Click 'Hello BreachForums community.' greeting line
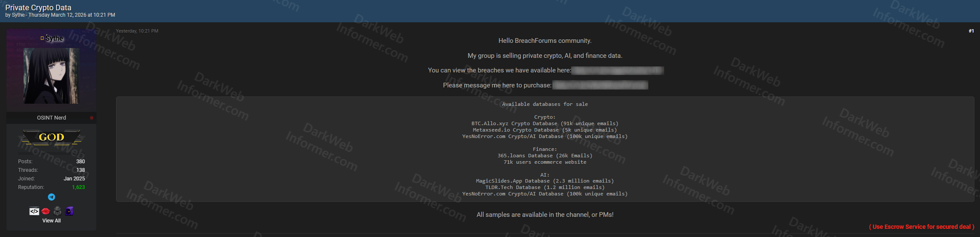Screen dimensions: 980x237 pyautogui.click(x=545, y=41)
